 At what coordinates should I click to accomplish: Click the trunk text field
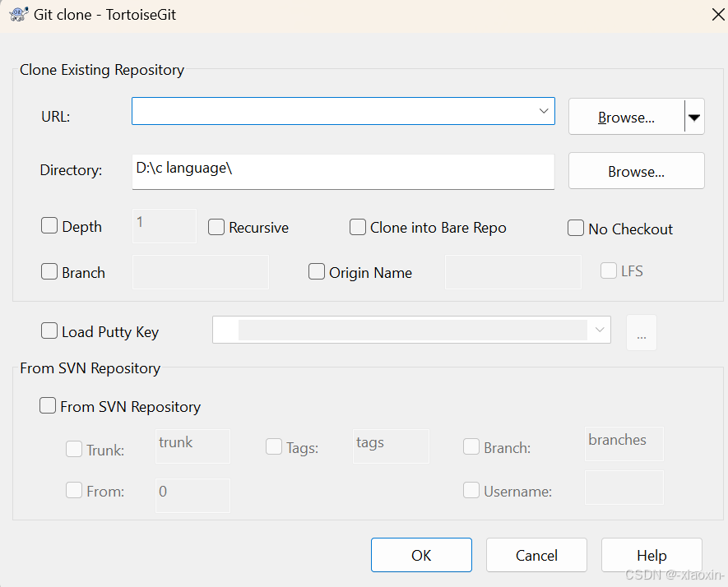point(192,446)
